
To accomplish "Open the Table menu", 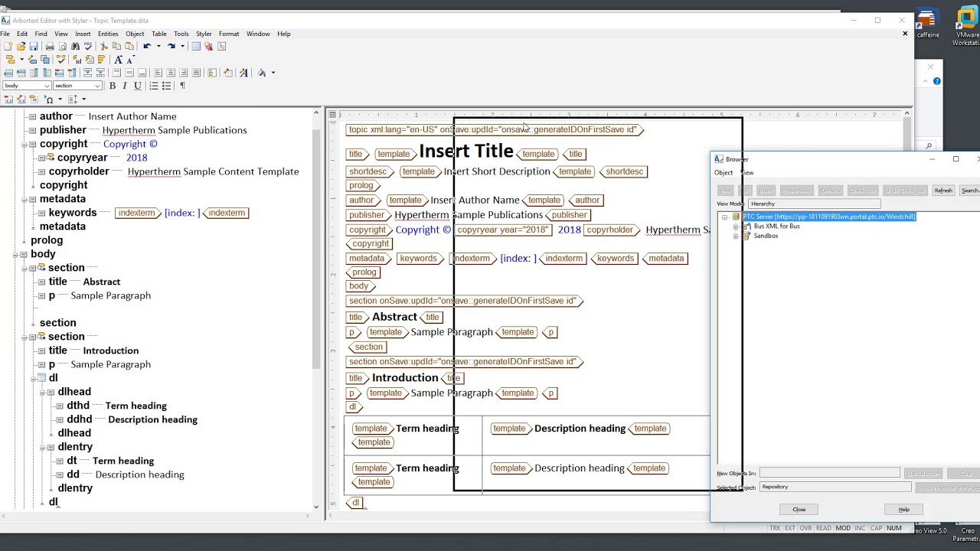I will pos(159,34).
